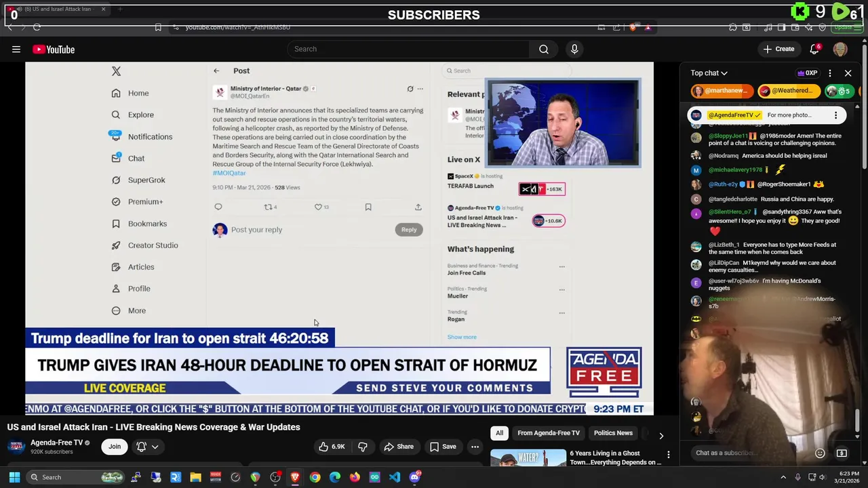
Task: Start voice search with the microphone icon
Action: [574, 49]
